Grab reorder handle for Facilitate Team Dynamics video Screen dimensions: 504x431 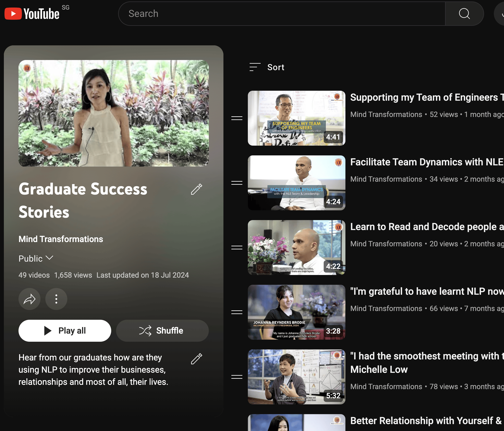pos(237,183)
